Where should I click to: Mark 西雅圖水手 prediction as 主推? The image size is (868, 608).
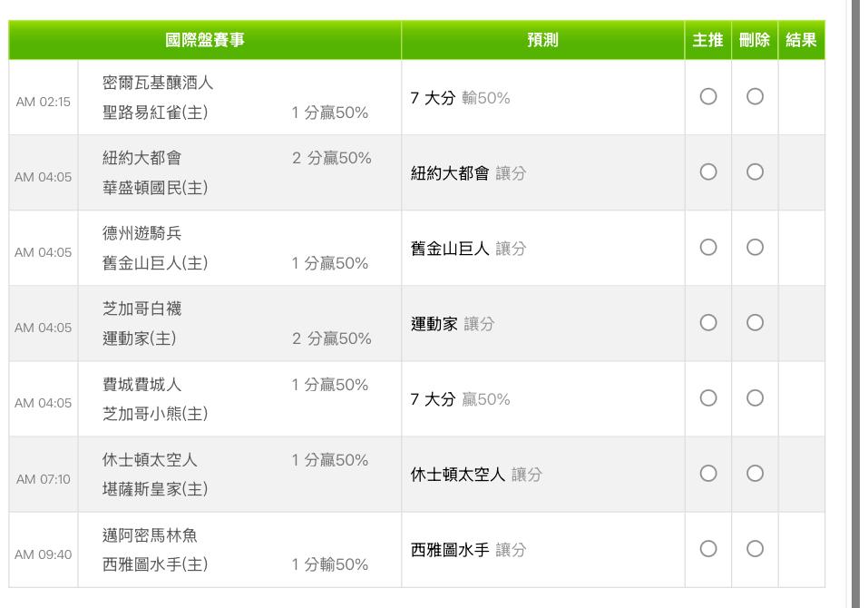point(708,549)
